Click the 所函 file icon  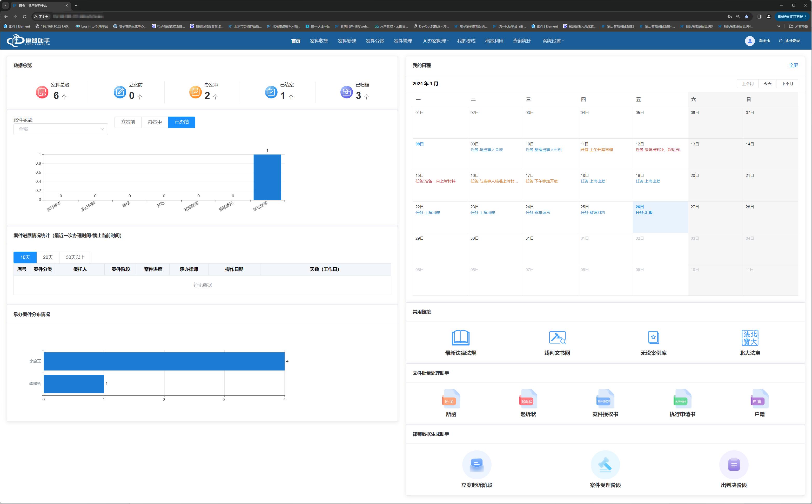tap(451, 399)
